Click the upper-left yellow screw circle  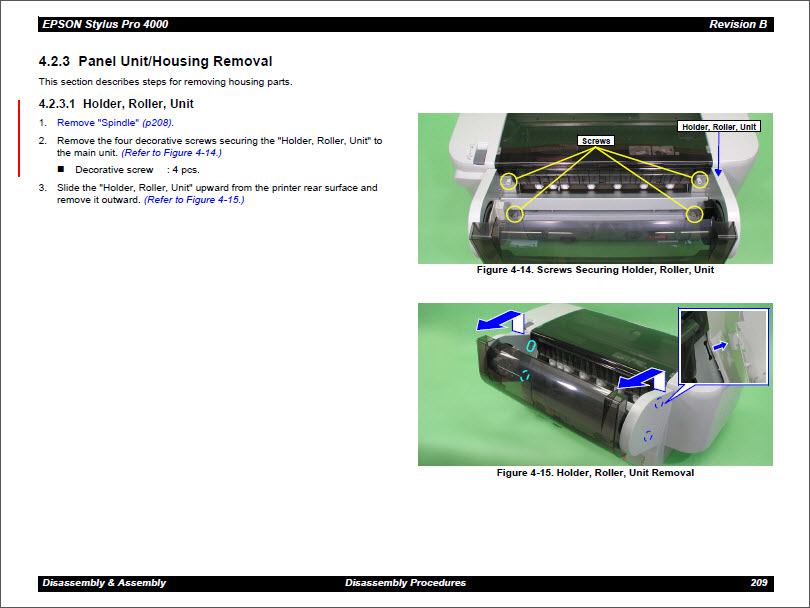pyautogui.click(x=508, y=181)
